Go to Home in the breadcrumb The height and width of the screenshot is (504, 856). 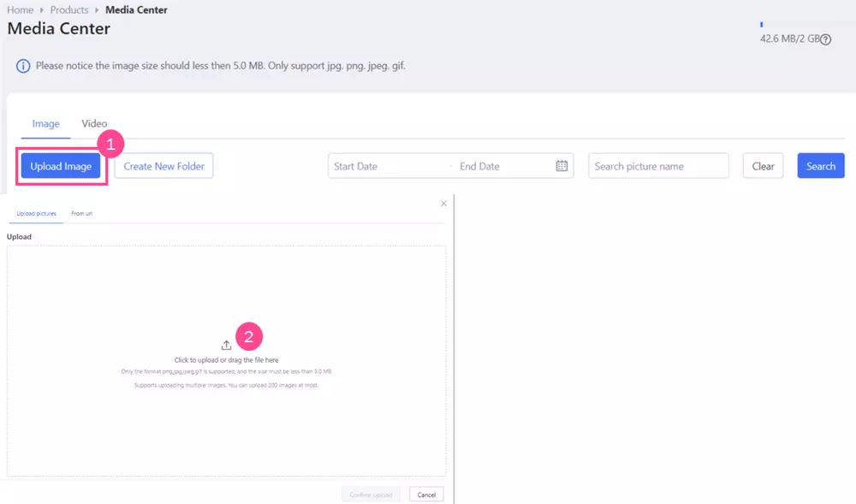[21, 10]
